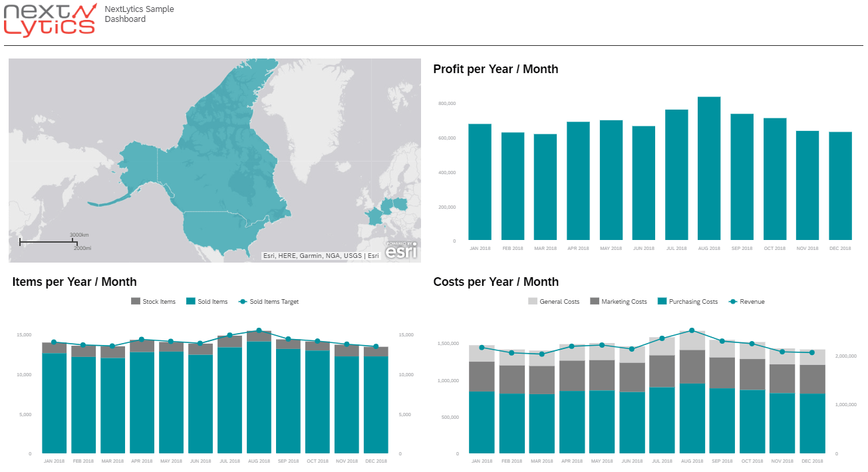Select the Costs per Year / Month title
Viewport: 868px width, 472px height.
click(x=496, y=282)
